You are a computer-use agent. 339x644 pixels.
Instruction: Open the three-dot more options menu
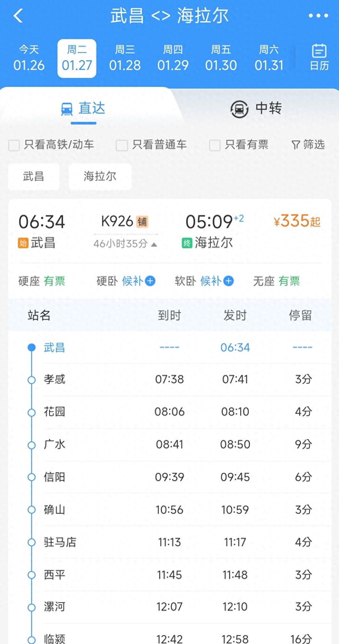click(318, 16)
